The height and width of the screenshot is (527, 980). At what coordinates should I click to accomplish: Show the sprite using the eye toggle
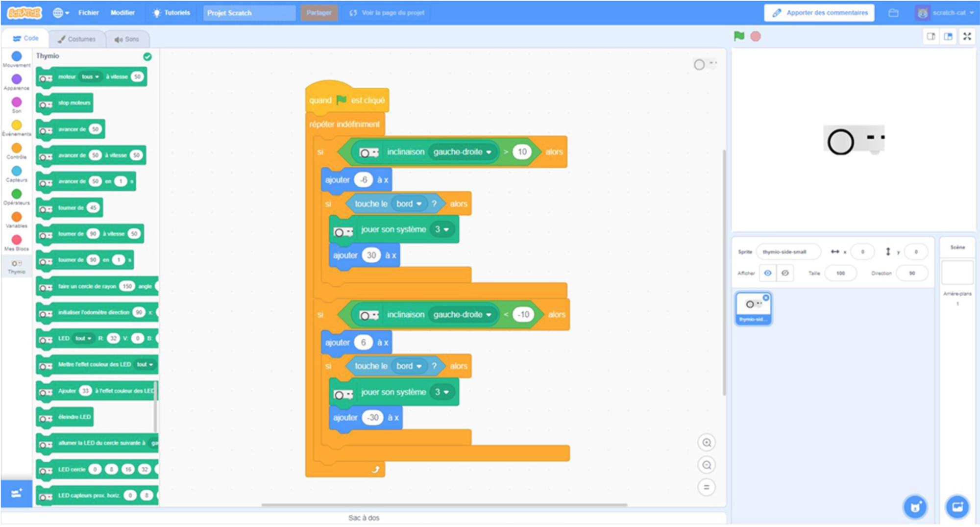tap(768, 273)
